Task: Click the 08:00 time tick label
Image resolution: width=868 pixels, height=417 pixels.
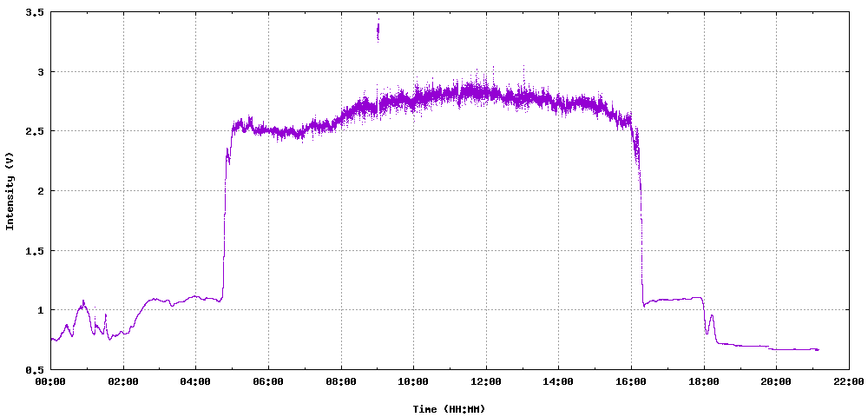Action: [x=341, y=381]
